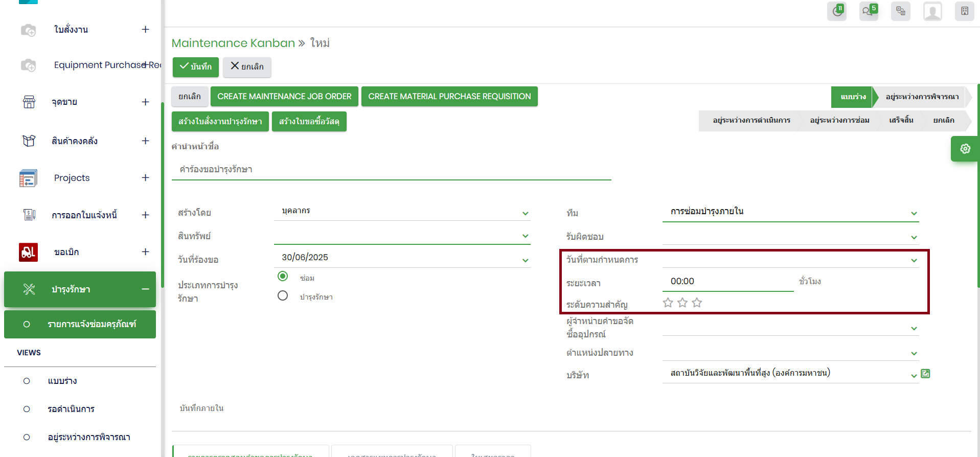Click CREATE MAINTENANCE JOB ORDER button
Screen dimensions: 980x457
284,97
